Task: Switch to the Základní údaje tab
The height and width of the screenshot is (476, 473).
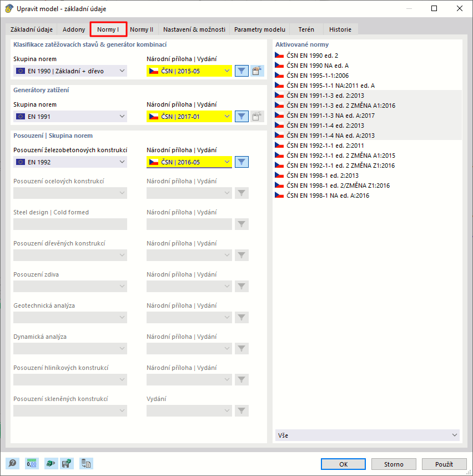Action: 32,29
